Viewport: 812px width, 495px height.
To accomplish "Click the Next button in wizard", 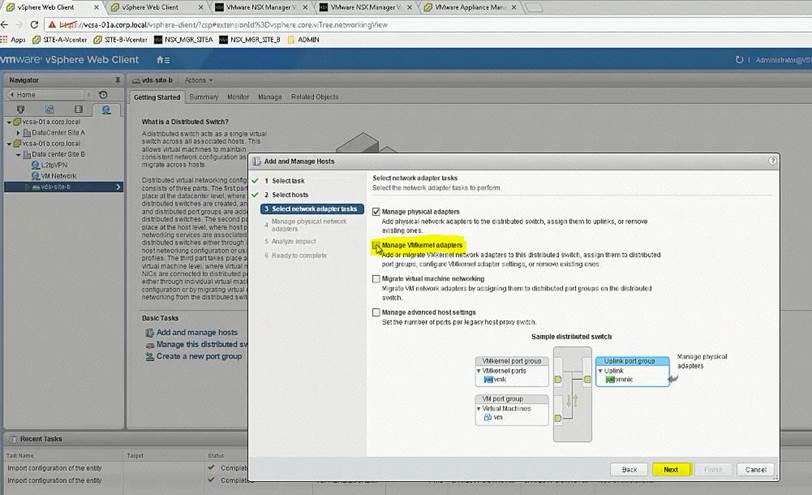I will coord(670,468).
